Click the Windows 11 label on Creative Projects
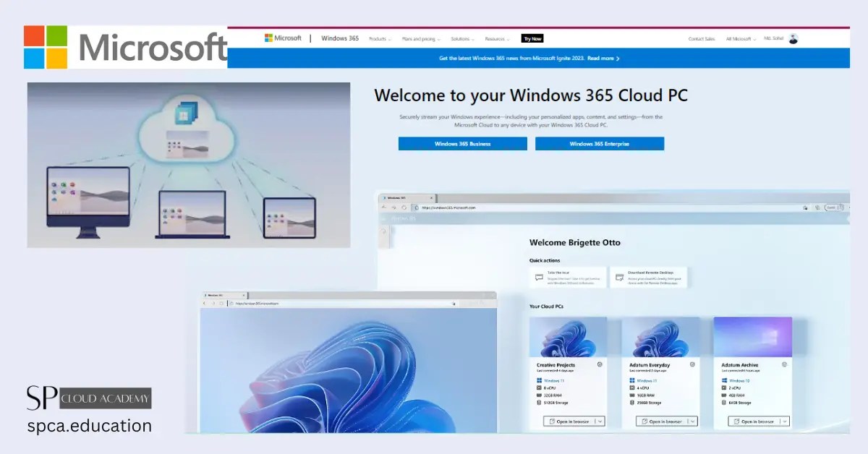Image resolution: width=868 pixels, height=454 pixels. (554, 380)
